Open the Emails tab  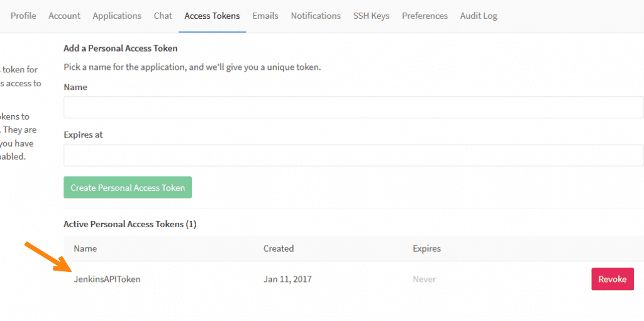pyautogui.click(x=265, y=16)
